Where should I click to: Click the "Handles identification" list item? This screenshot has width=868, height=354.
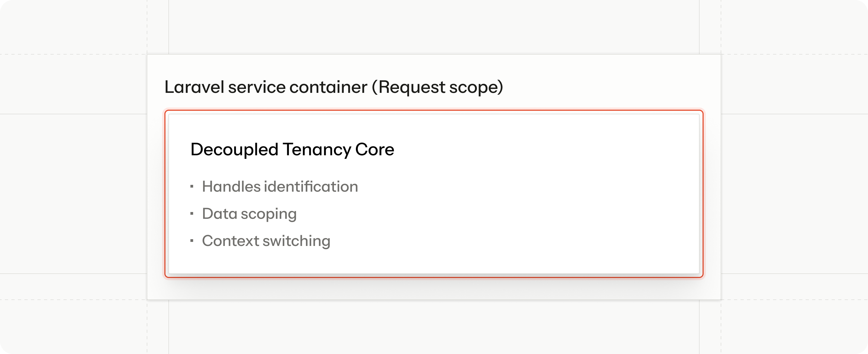(x=280, y=187)
